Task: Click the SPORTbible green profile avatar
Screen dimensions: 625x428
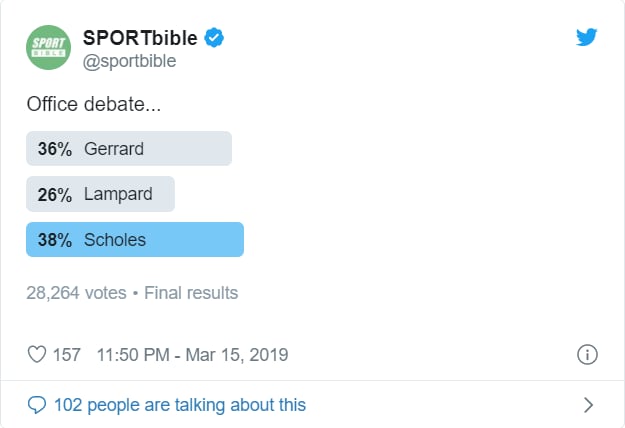Action: 49,47
